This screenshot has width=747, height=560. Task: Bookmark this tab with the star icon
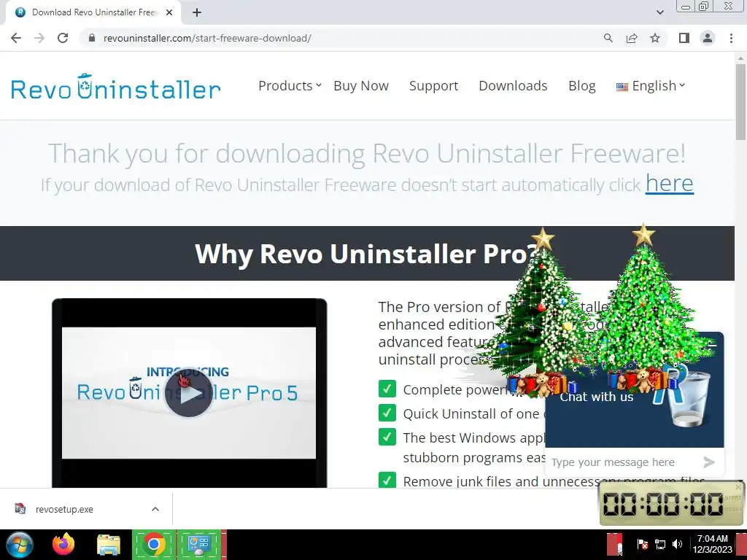point(655,38)
